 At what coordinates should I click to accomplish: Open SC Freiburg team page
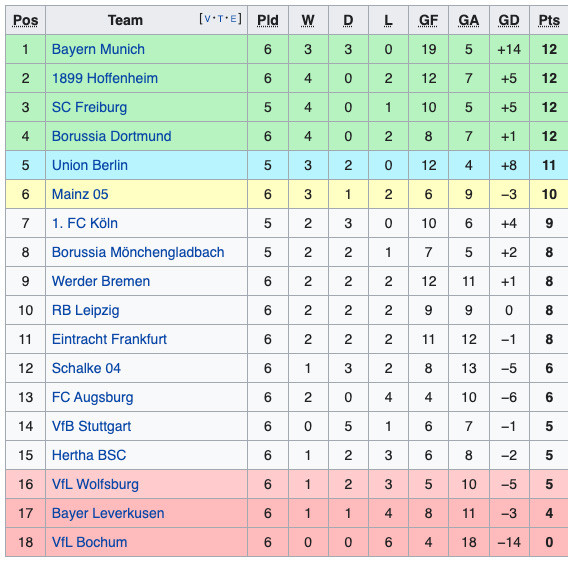coord(89,107)
